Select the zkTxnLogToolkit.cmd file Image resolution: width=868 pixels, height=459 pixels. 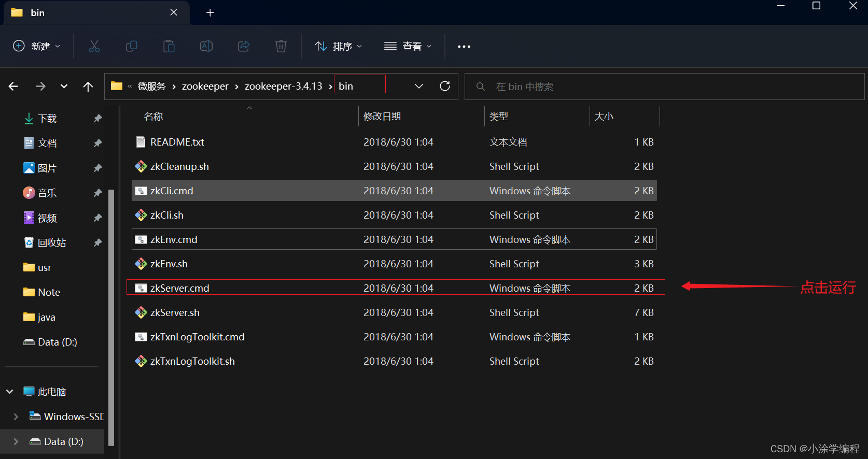394,337
